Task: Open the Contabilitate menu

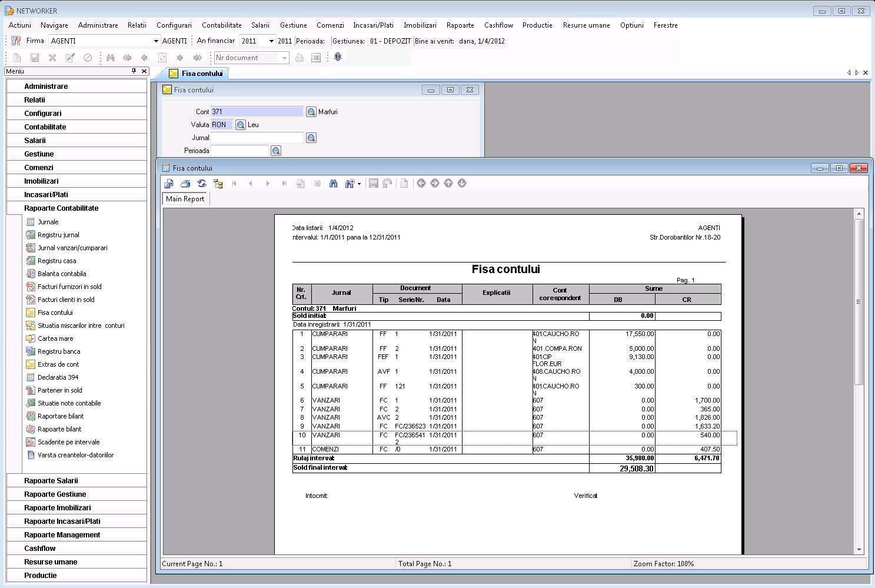Action: (221, 25)
